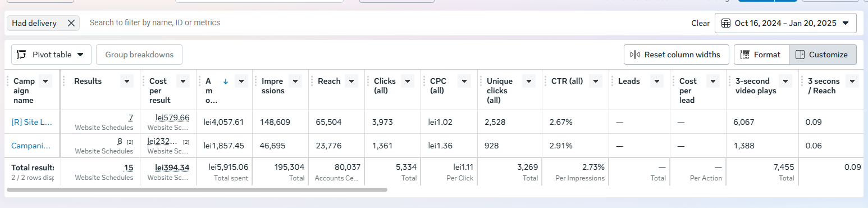The image size is (868, 208).
Task: Open the Pivot table dropdown
Action: point(51,55)
